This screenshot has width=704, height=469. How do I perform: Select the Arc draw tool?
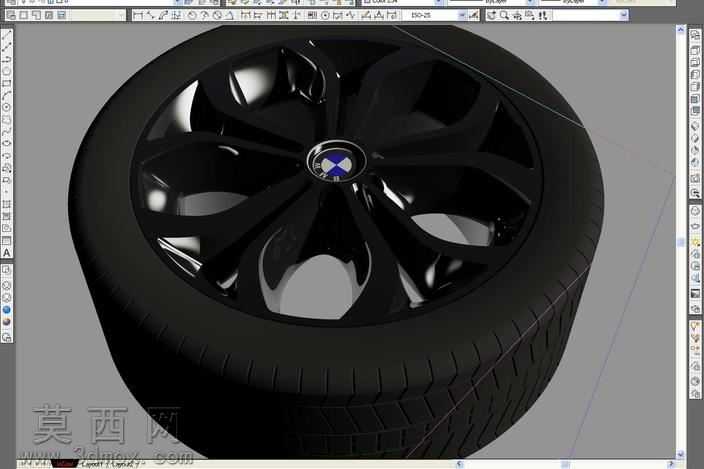click(x=6, y=96)
